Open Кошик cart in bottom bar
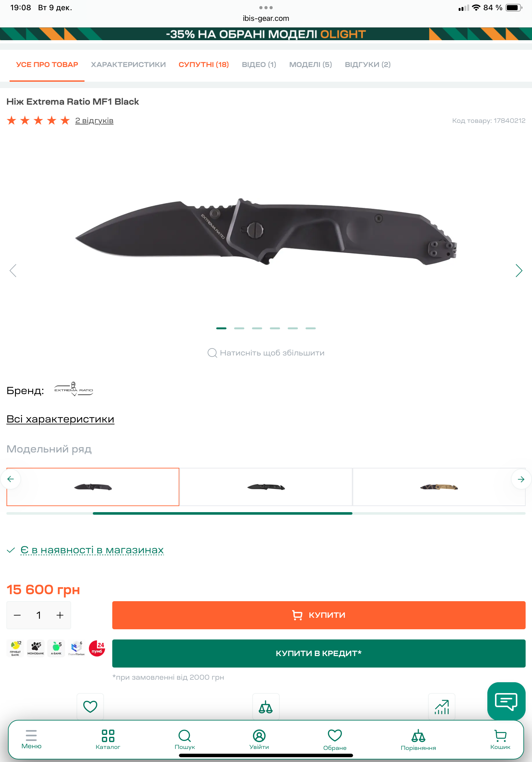532x762 pixels. [x=500, y=739]
